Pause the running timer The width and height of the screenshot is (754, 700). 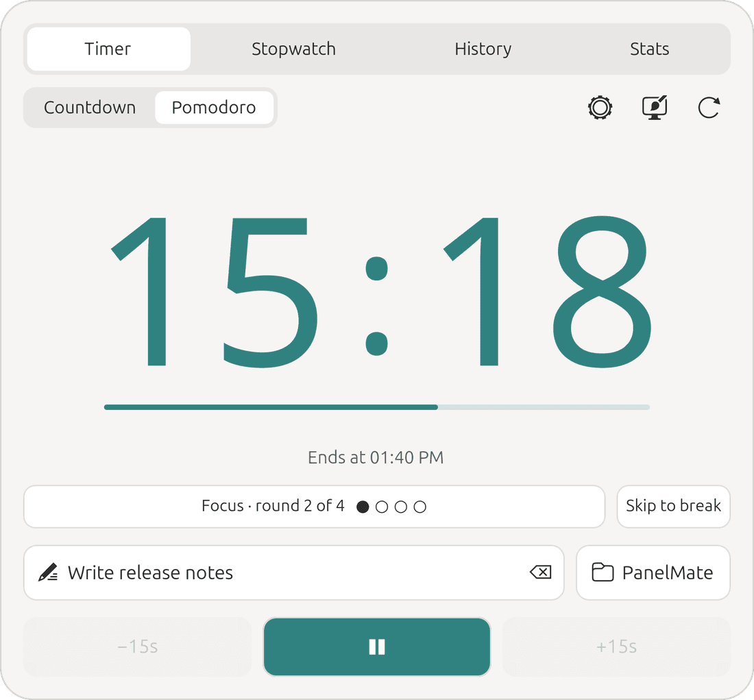[376, 647]
